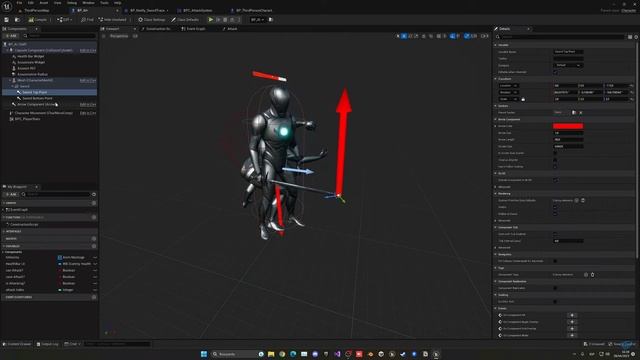Switch to the Construction Script tab
Screen dimensions: 640x360
[x=158, y=29]
